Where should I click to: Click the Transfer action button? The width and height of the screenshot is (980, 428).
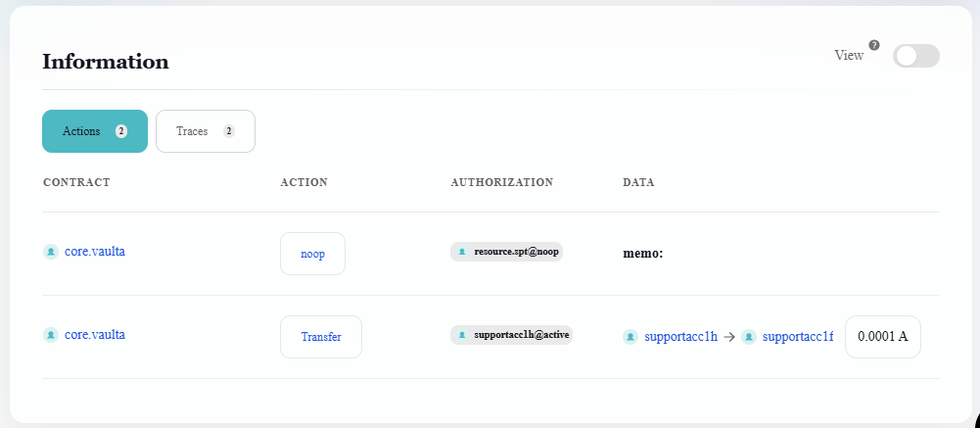click(321, 337)
